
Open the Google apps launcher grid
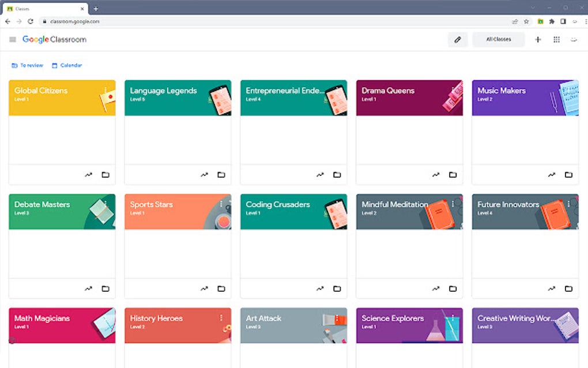[x=556, y=39]
